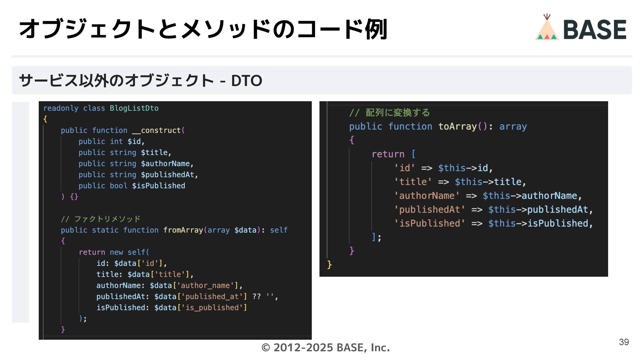Click the BASE wordmark text
Screen dimensions: 644x362
pos(595,29)
